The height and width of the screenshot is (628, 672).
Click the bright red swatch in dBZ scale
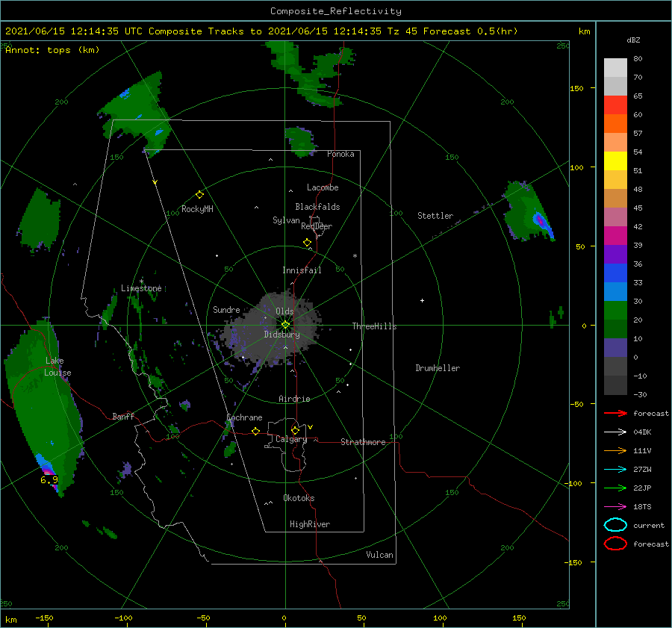[615, 105]
